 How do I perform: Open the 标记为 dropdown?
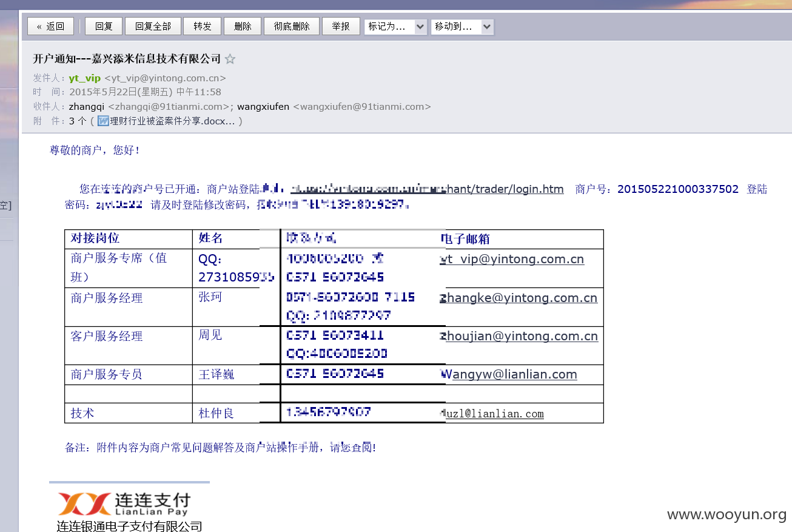tap(395, 27)
